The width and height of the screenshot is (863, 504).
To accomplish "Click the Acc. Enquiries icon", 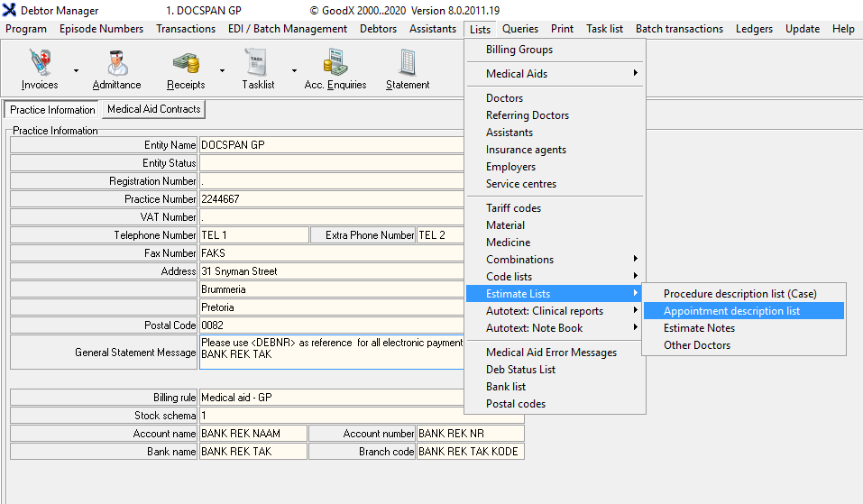I will coord(335,63).
